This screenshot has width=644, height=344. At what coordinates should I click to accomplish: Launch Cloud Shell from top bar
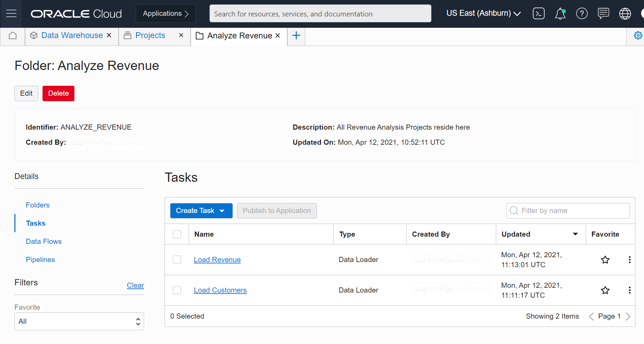click(x=538, y=14)
